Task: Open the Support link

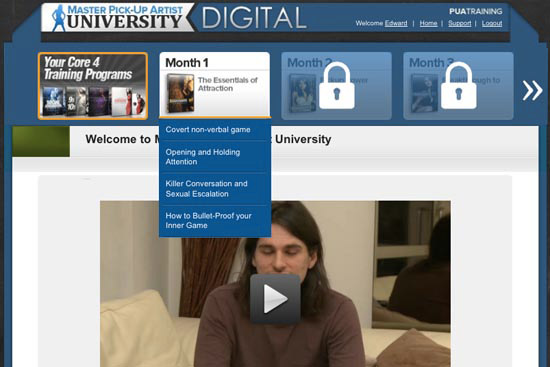Action: [460, 24]
